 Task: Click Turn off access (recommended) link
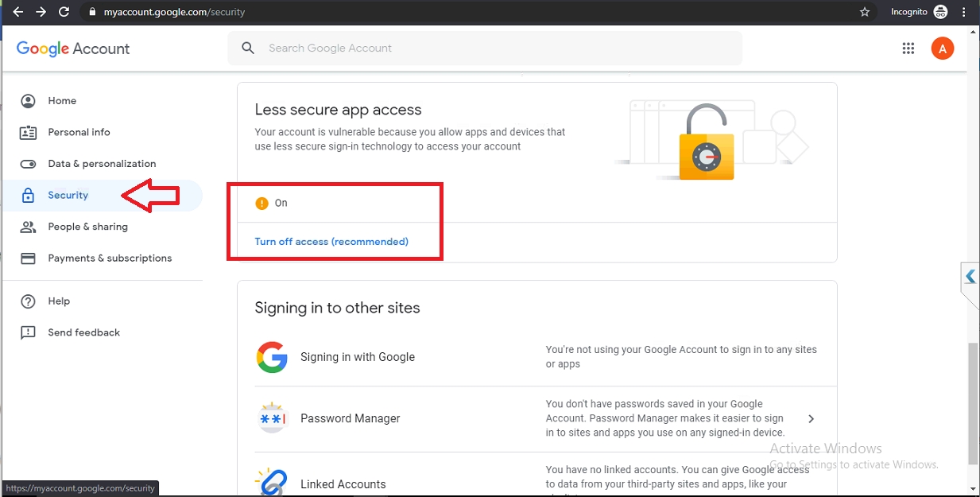331,242
